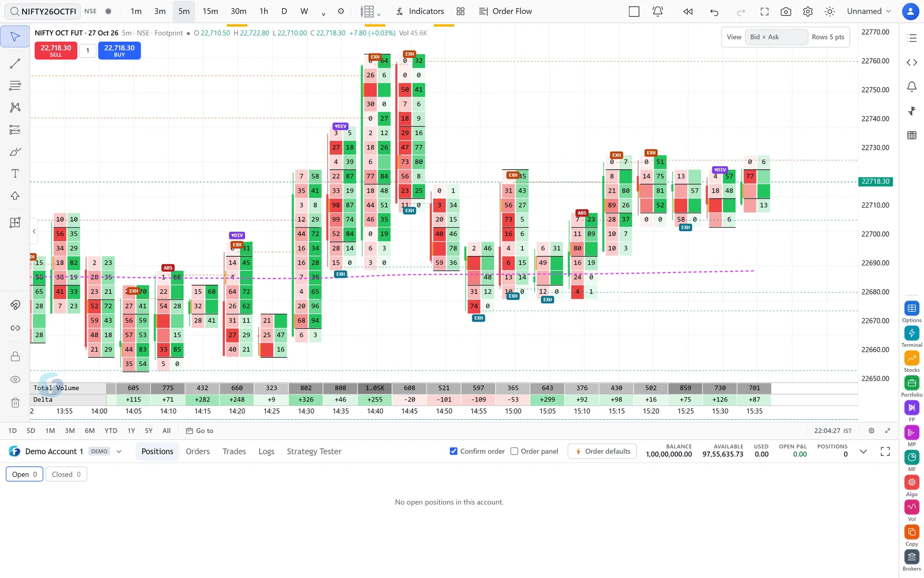
Task: Switch to the Orders tab
Action: (x=198, y=451)
